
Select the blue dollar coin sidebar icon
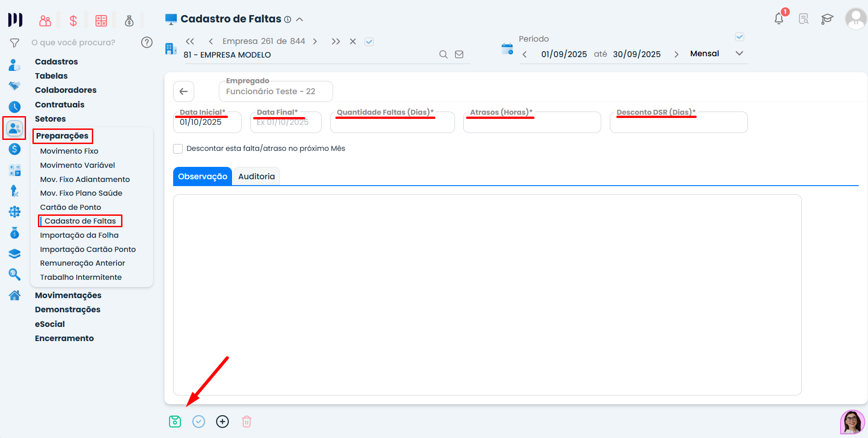[15, 149]
